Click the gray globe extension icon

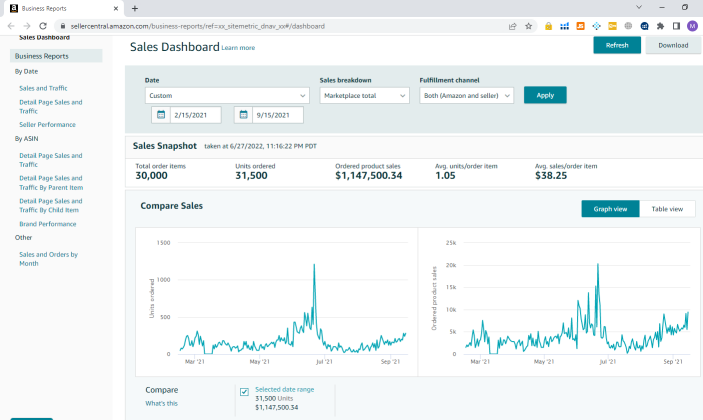point(628,26)
